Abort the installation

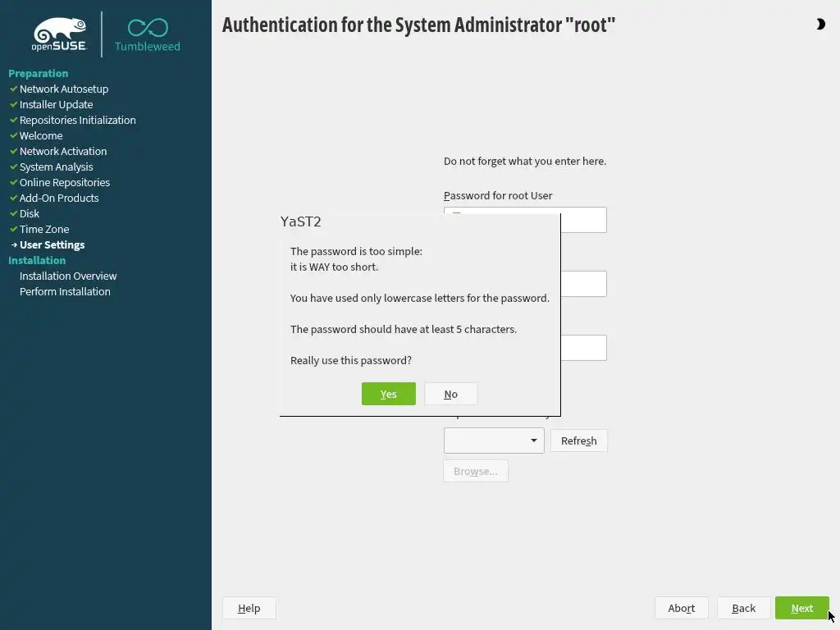[x=681, y=608]
